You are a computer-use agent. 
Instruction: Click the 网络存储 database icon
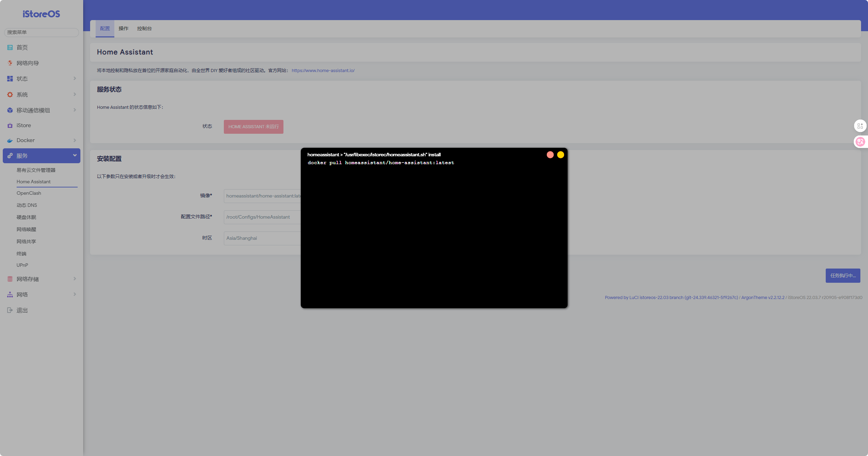10,279
